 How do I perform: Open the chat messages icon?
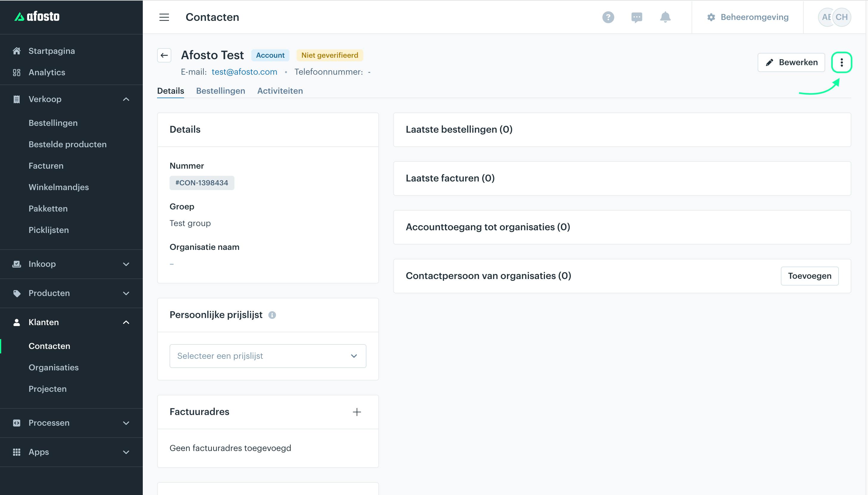click(637, 17)
